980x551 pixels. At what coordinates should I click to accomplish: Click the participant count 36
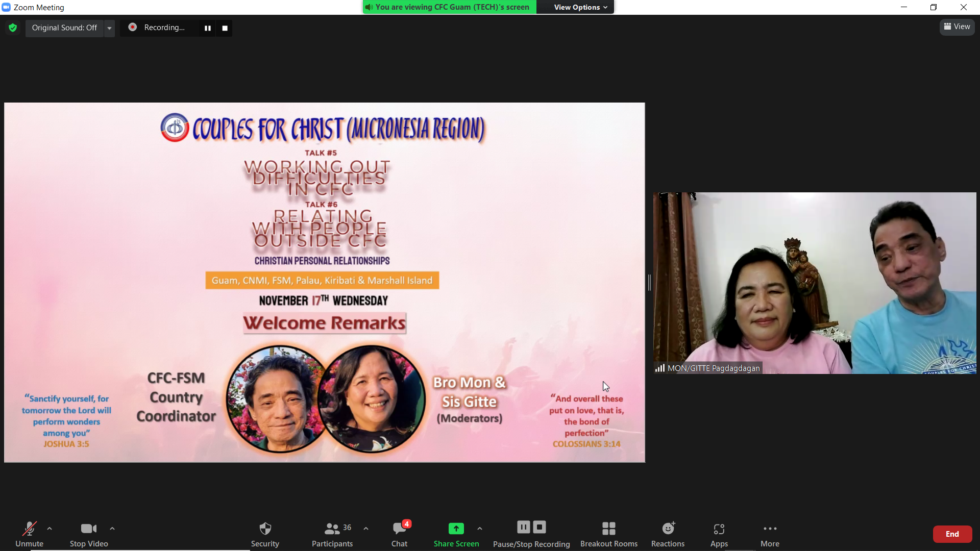[347, 528]
